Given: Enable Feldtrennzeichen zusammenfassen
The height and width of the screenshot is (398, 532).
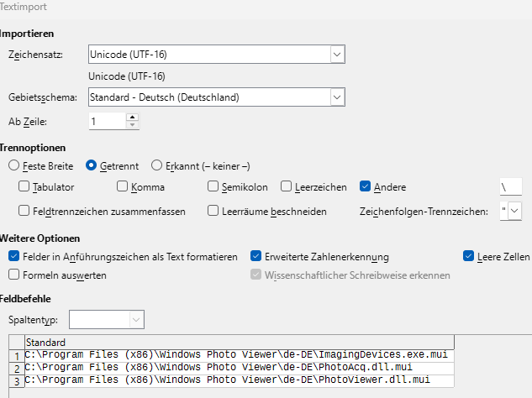Looking at the screenshot, I should (x=24, y=211).
